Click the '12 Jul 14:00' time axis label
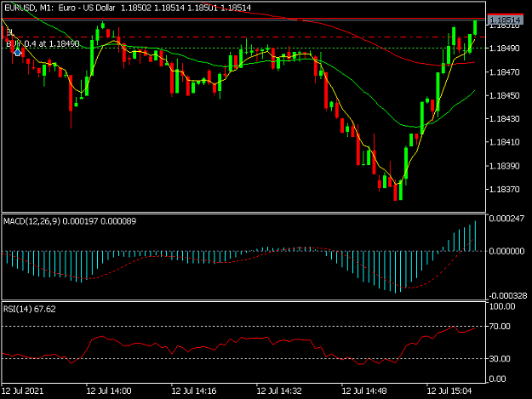532x399 pixels. 109,390
